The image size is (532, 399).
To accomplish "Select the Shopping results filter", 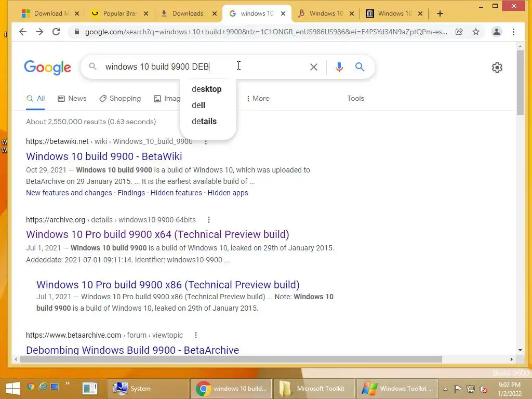I will pyautogui.click(x=120, y=98).
